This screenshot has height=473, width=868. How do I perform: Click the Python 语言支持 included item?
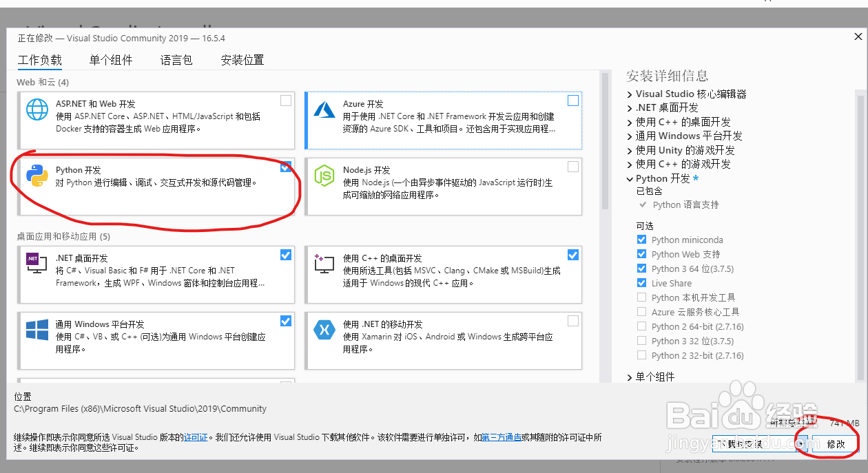(x=685, y=204)
